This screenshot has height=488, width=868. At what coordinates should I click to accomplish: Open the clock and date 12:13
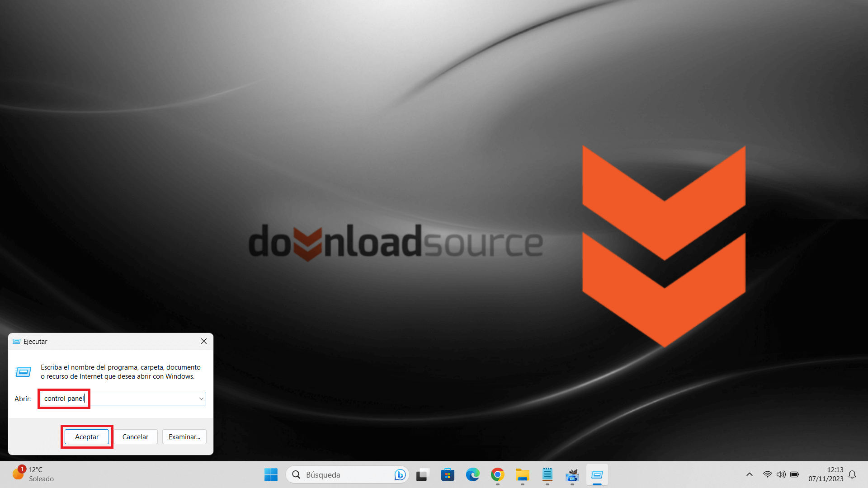[x=826, y=474]
